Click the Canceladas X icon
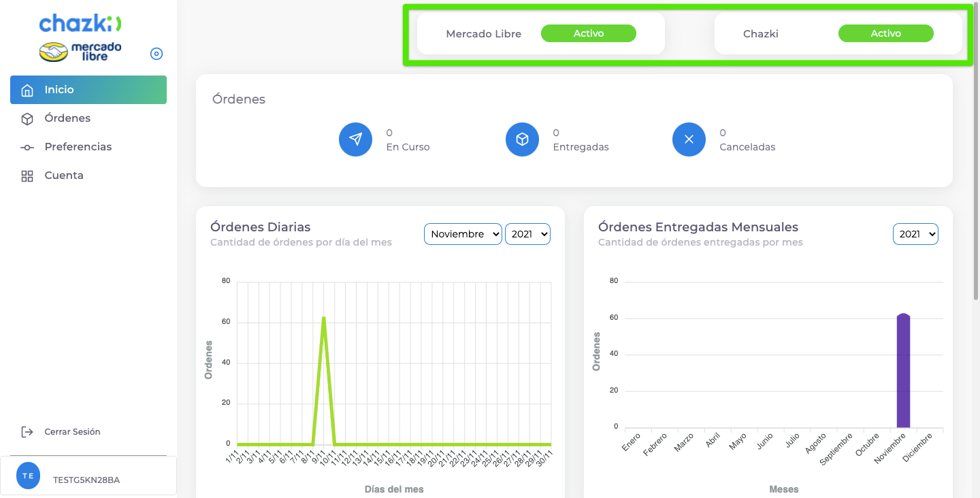Viewport: 980px width, 498px height. point(689,139)
